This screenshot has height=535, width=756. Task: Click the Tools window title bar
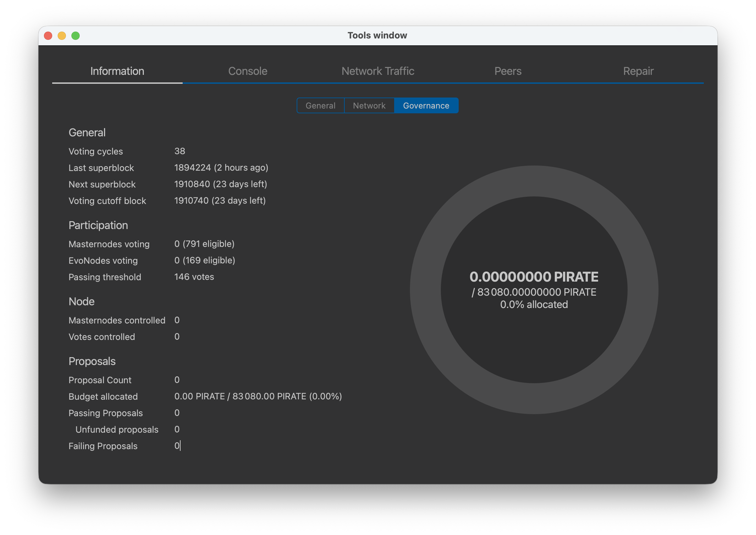pos(378,36)
